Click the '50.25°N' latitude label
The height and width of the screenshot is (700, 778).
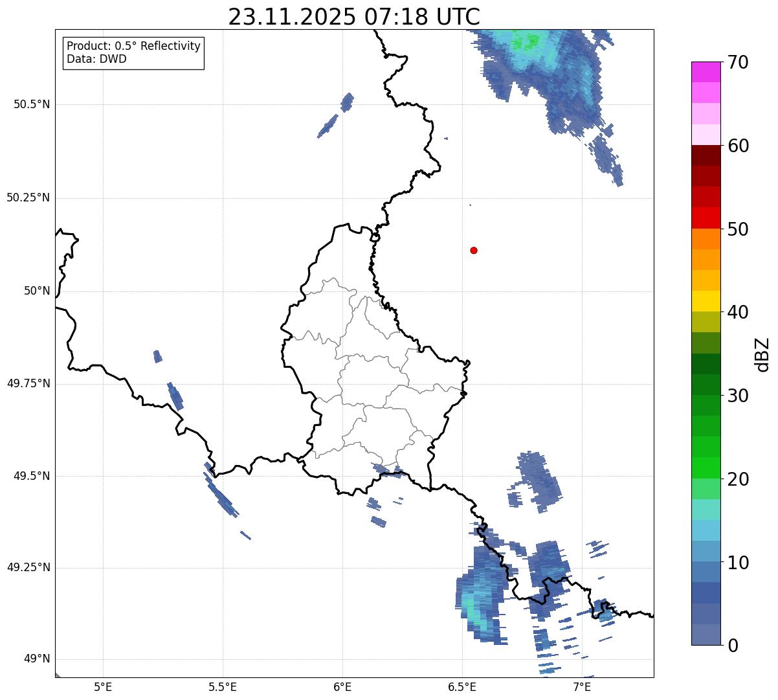click(x=28, y=198)
